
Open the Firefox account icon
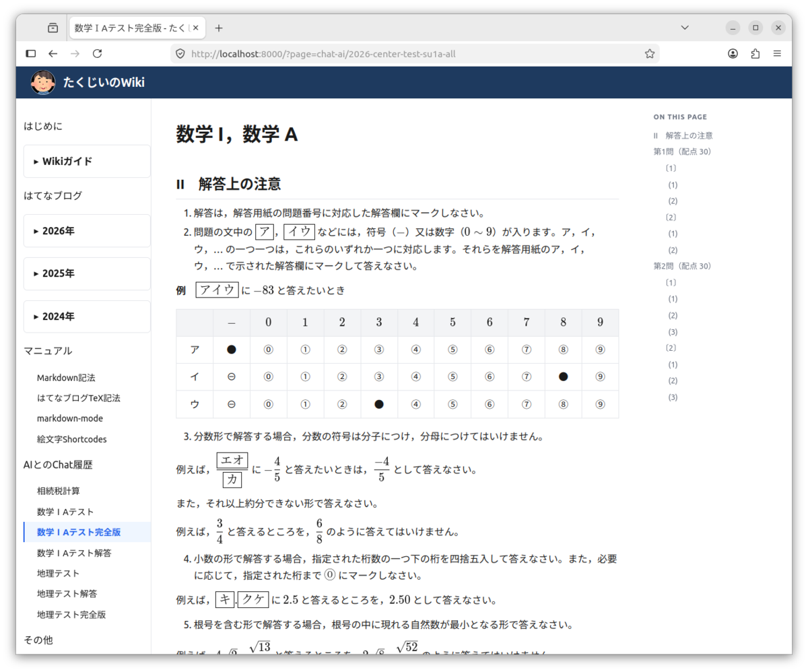tap(733, 53)
